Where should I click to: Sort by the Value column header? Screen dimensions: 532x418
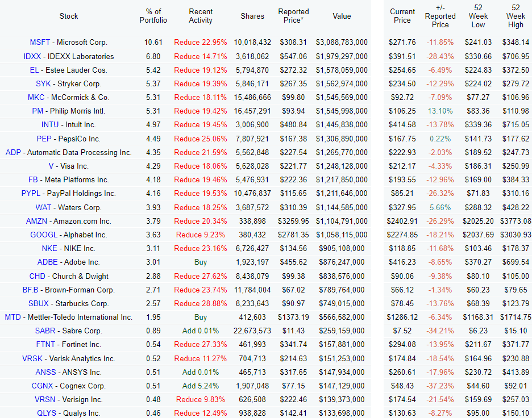pyautogui.click(x=342, y=16)
